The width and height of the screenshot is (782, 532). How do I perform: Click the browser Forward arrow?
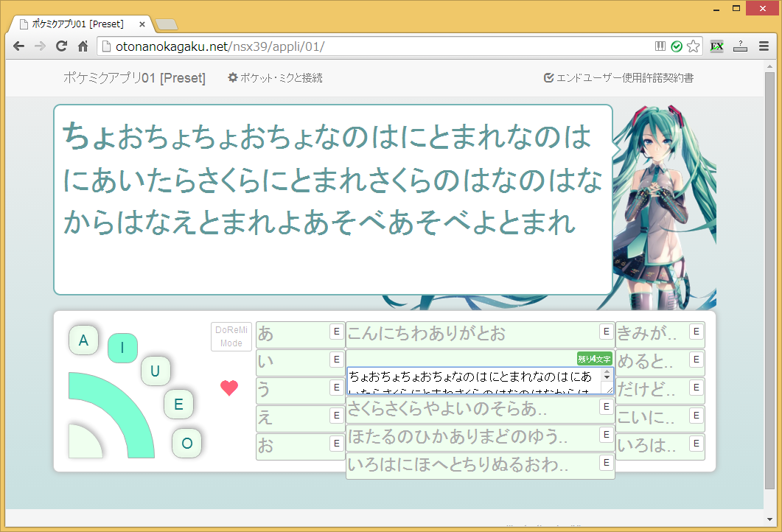[40, 46]
